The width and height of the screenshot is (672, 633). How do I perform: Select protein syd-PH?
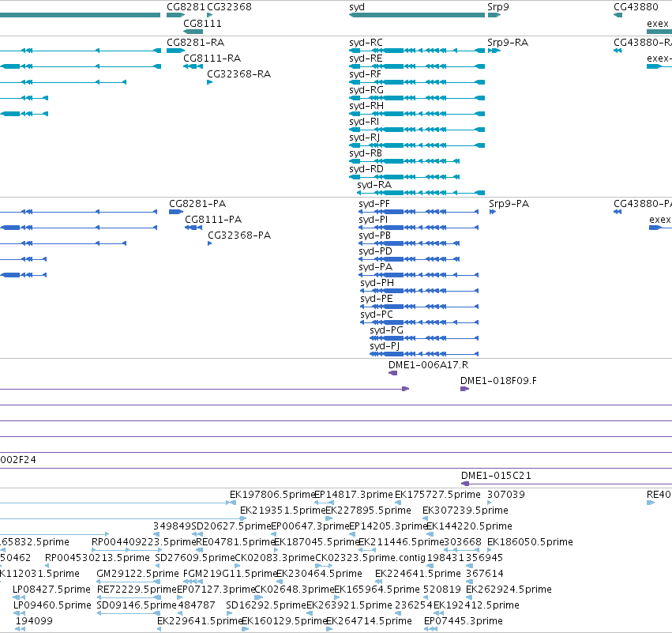419,291
